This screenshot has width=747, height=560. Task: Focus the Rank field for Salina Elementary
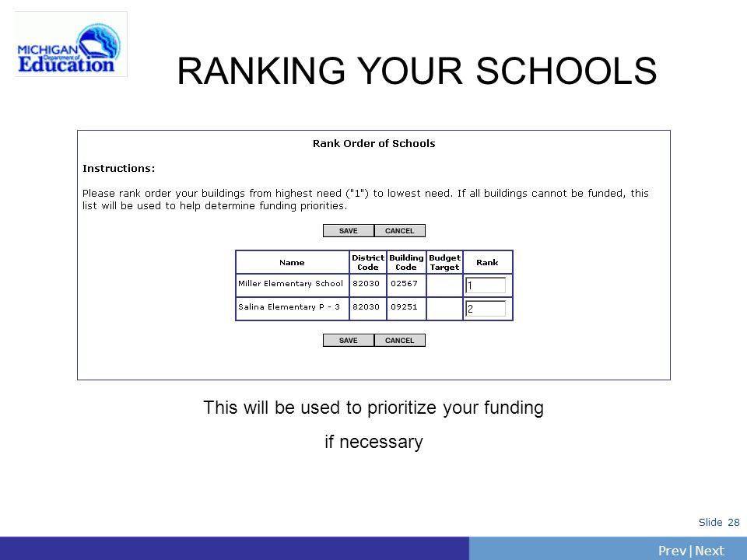coord(486,308)
